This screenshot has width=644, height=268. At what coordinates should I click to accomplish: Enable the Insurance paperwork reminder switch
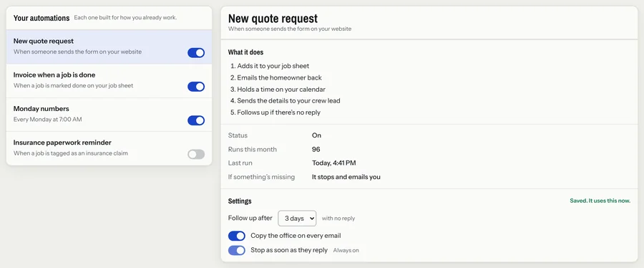(196, 154)
